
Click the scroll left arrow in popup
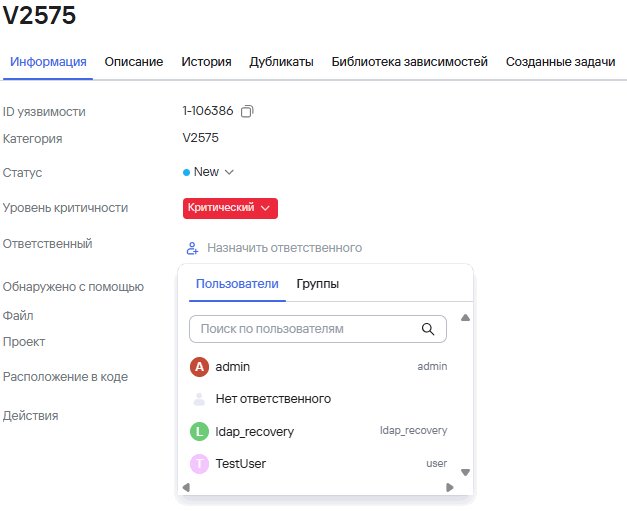click(186, 487)
